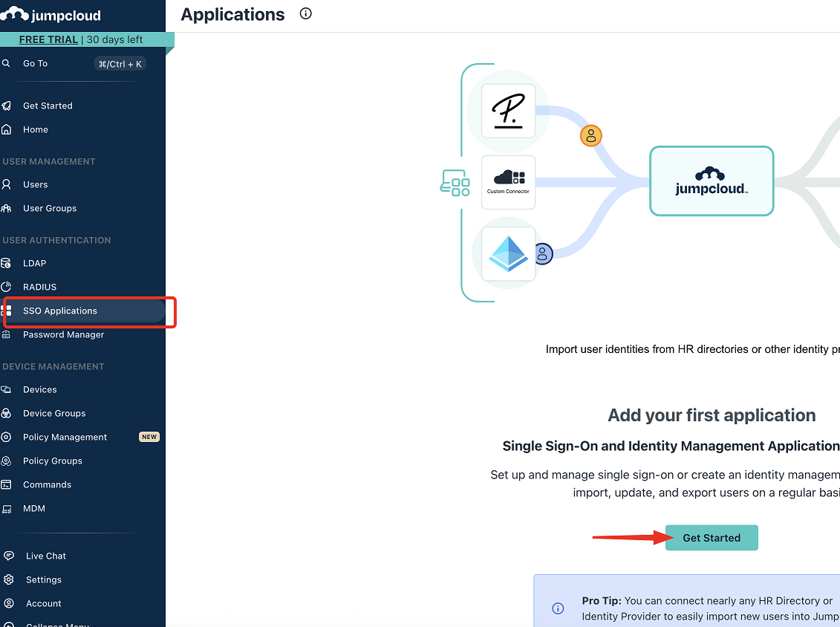Open Devices page
The image size is (840, 627).
pyautogui.click(x=39, y=389)
